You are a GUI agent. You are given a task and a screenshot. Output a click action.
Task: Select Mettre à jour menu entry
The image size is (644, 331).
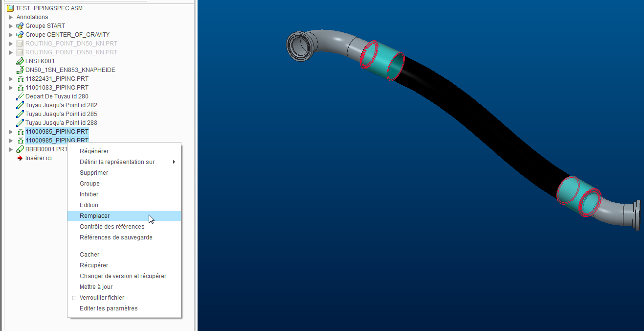click(x=96, y=287)
